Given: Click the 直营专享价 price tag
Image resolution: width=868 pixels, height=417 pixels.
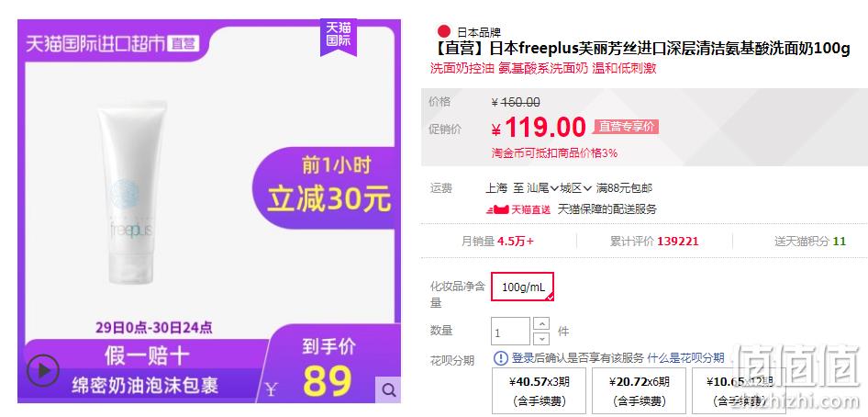Looking at the screenshot, I should (x=626, y=127).
